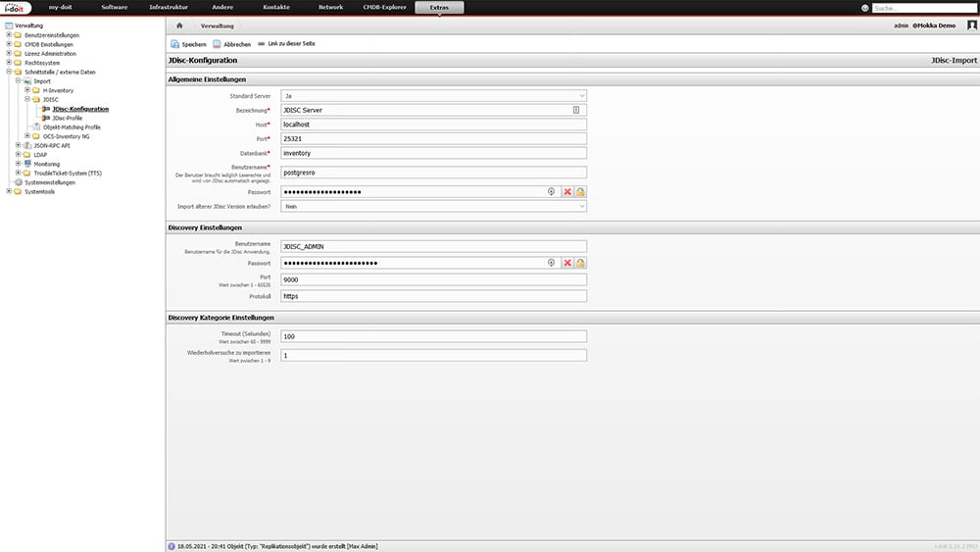
Task: Click the Monitoring screen icon
Action: (27, 164)
